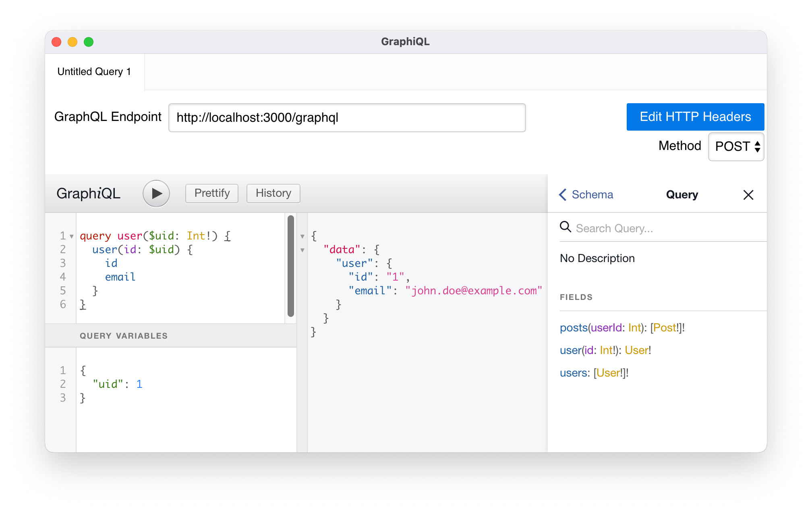Click the FIELDS section label
The image size is (812, 512).
(x=576, y=297)
